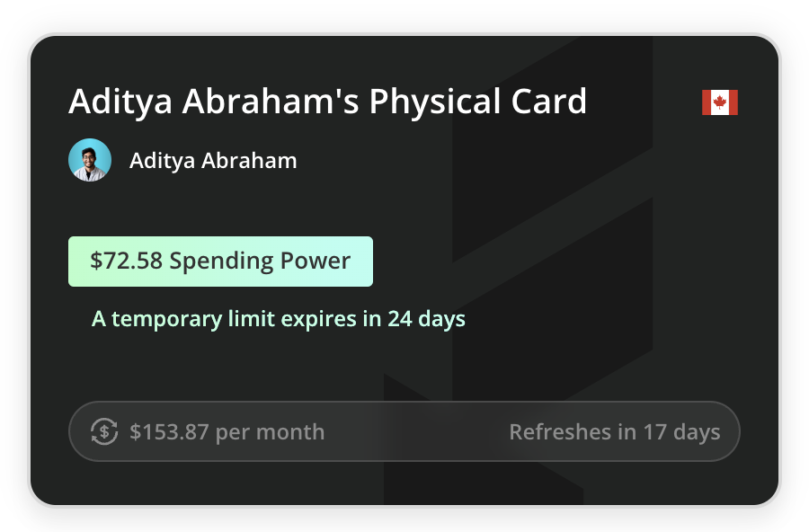809x532 pixels.
Task: Click the $153.87 per month text
Action: click(x=227, y=431)
